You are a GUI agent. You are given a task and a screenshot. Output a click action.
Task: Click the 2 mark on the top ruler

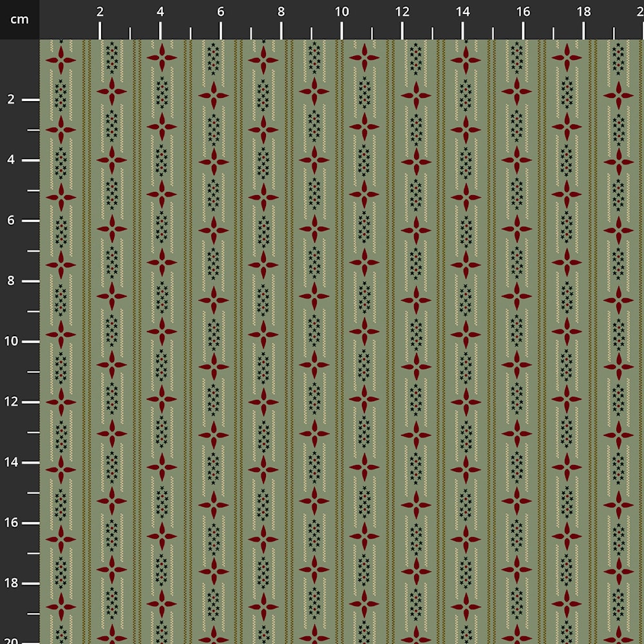point(100,12)
